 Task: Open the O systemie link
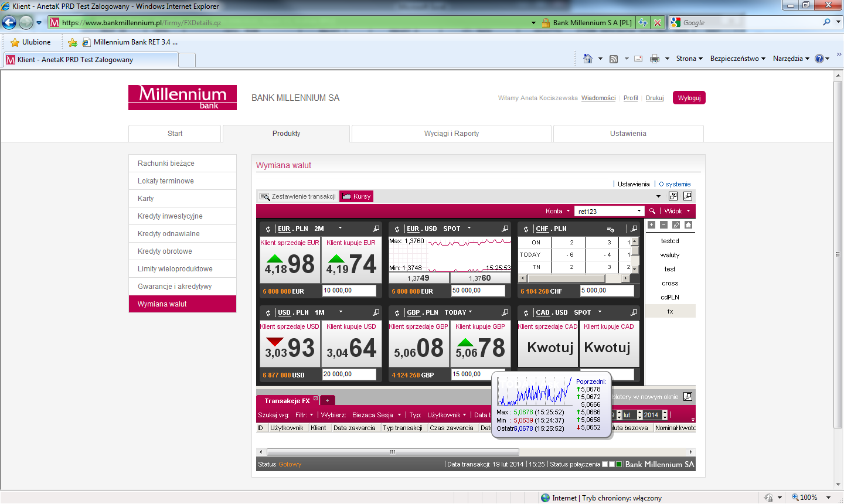[x=675, y=184]
